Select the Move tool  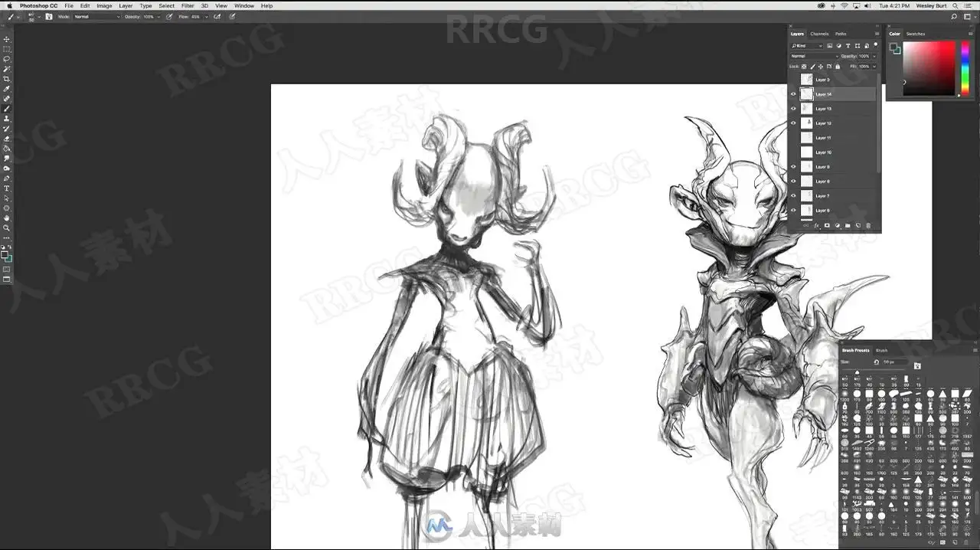pos(7,39)
